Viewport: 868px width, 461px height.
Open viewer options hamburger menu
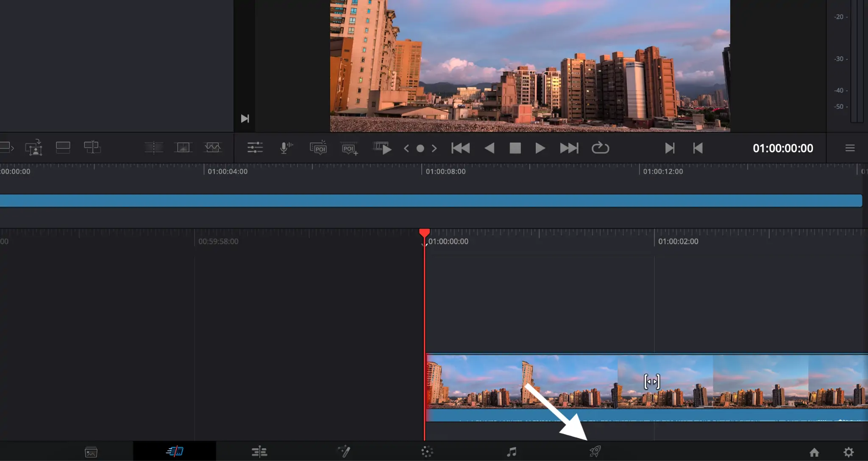coord(850,148)
